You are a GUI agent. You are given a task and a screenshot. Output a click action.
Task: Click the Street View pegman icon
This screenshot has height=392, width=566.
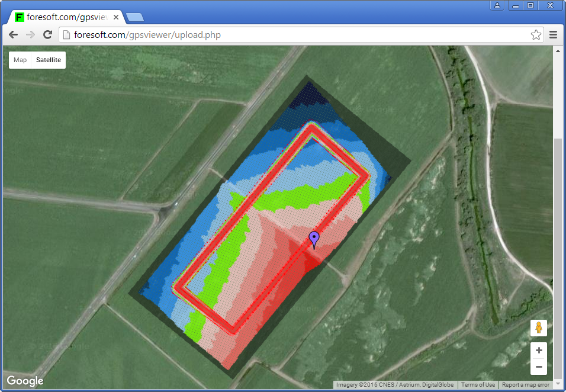point(539,327)
